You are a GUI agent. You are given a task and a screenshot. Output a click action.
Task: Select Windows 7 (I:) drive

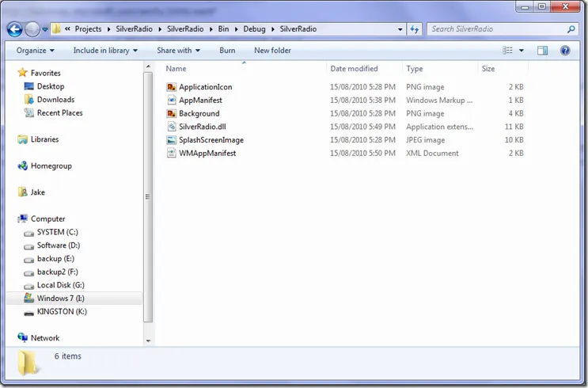click(x=60, y=299)
